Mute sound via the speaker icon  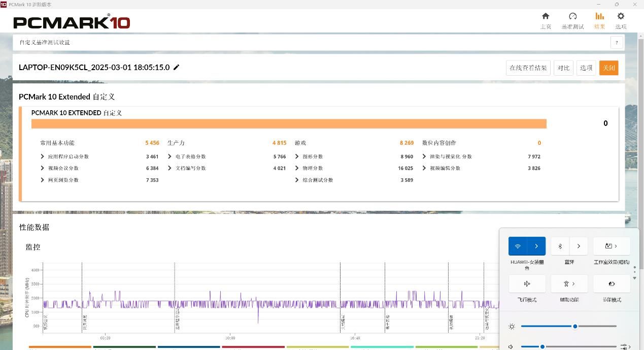(x=511, y=347)
